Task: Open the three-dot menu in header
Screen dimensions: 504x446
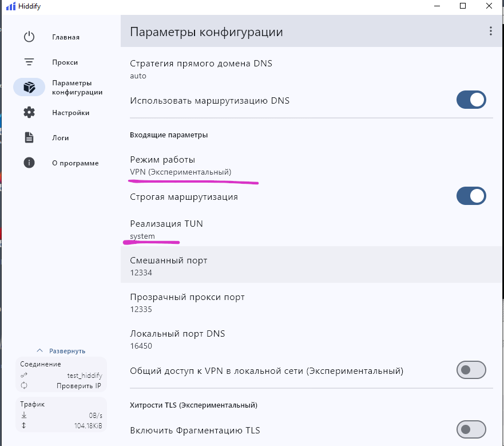Action: click(490, 31)
